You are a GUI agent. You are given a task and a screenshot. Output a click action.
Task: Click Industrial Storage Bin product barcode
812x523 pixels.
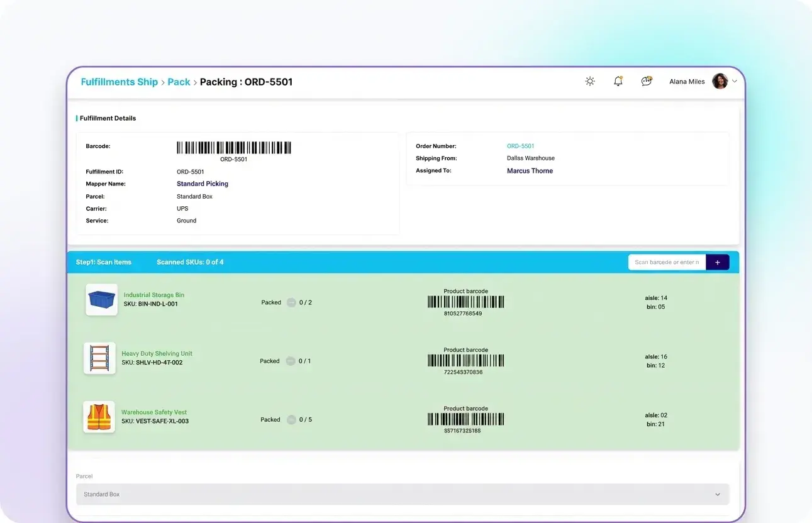tap(465, 302)
